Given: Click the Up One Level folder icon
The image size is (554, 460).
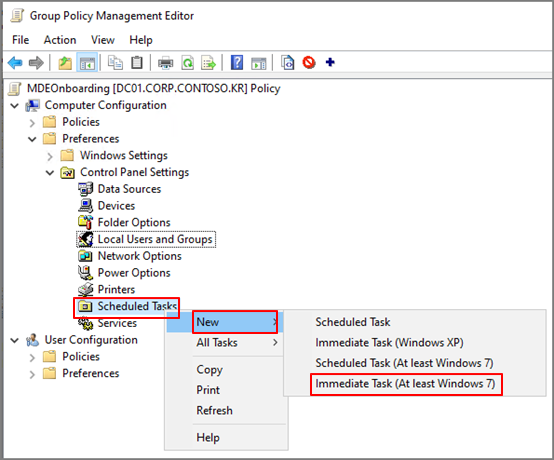Looking at the screenshot, I should [65, 63].
